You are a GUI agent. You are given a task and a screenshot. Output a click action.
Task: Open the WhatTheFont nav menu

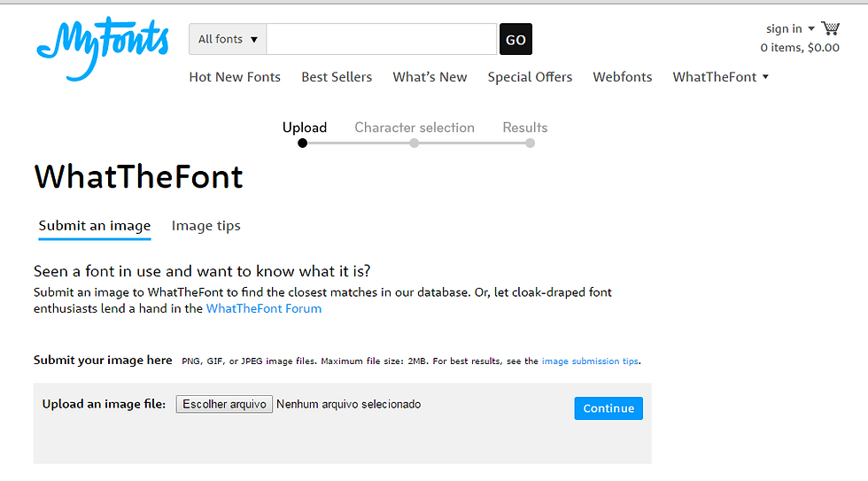tap(715, 77)
